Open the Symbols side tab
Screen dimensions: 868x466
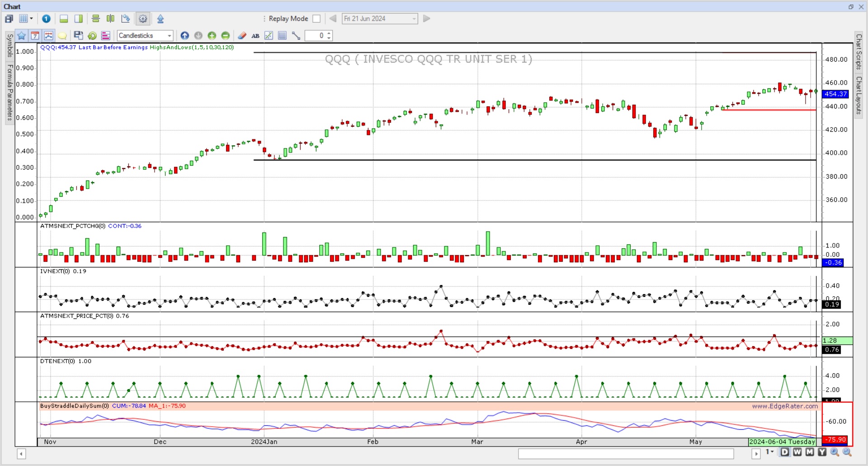(x=9, y=46)
